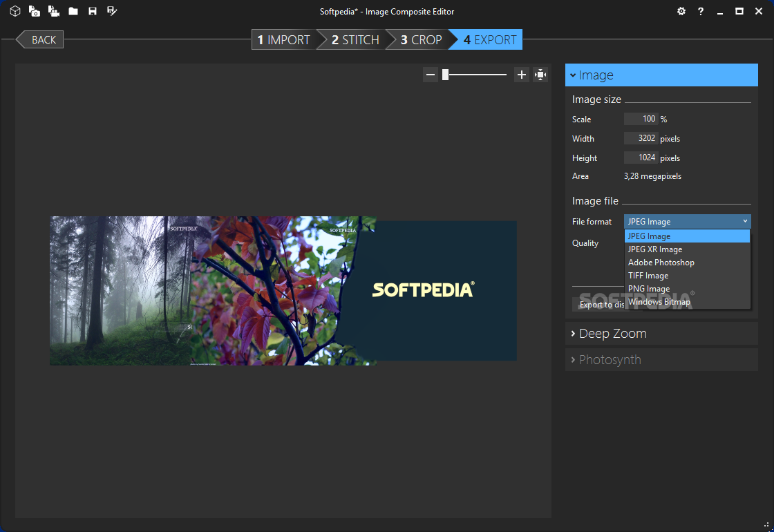
Task: Click the 3,28 megapixels area value
Action: (x=652, y=176)
